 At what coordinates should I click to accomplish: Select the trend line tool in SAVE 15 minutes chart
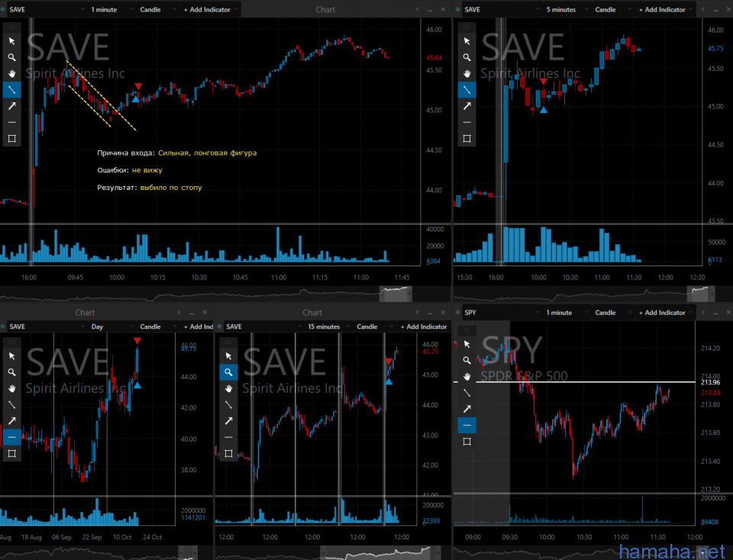pos(228,404)
